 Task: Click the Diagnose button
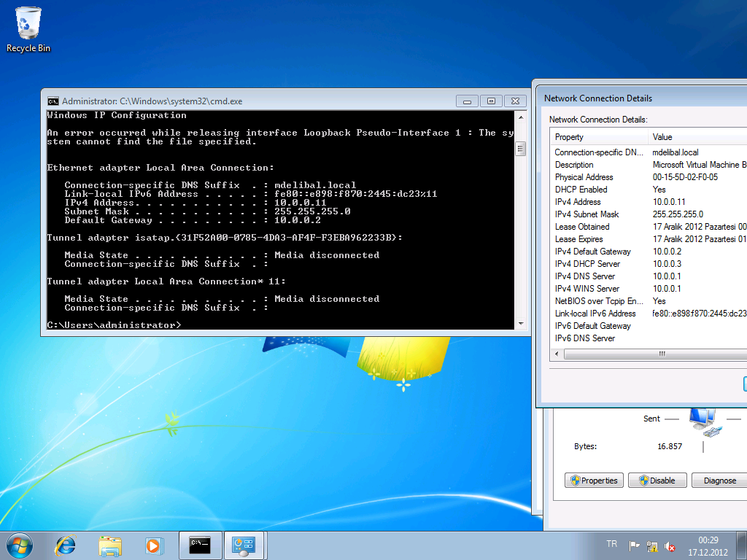click(719, 481)
